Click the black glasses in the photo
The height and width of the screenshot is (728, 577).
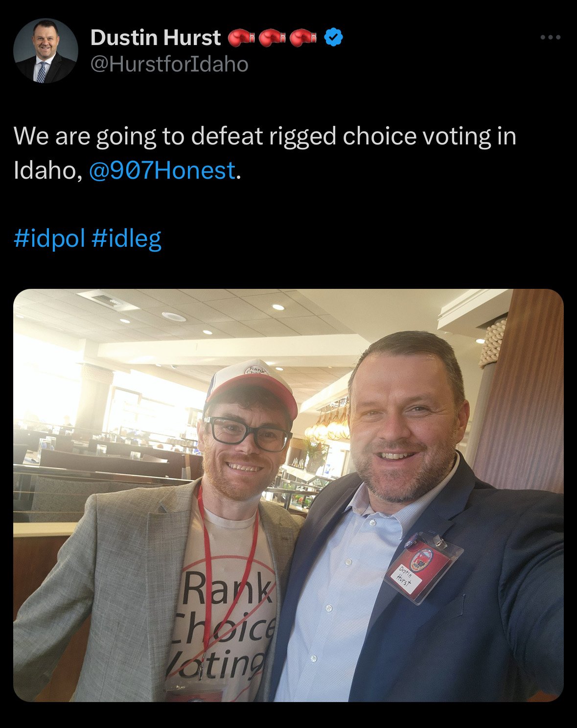[248, 433]
